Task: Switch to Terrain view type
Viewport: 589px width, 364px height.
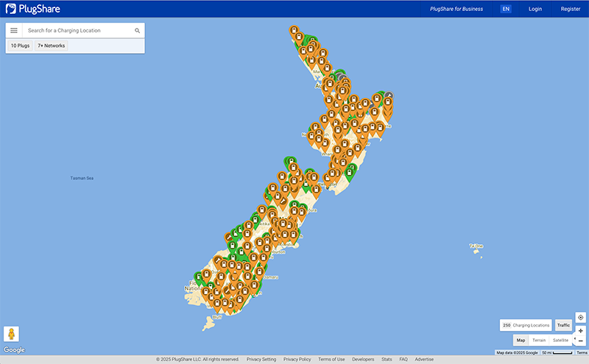Action: 539,340
